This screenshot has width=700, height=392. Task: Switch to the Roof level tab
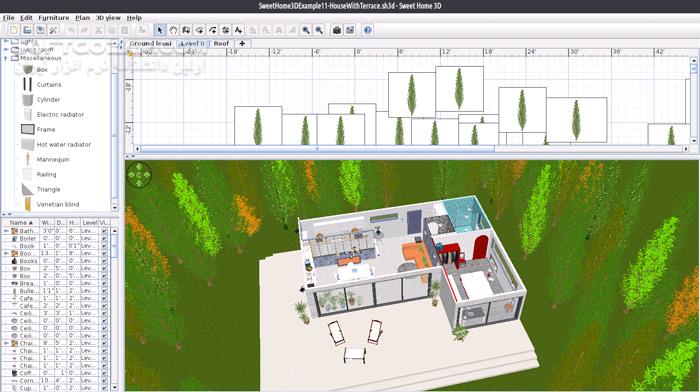point(221,43)
